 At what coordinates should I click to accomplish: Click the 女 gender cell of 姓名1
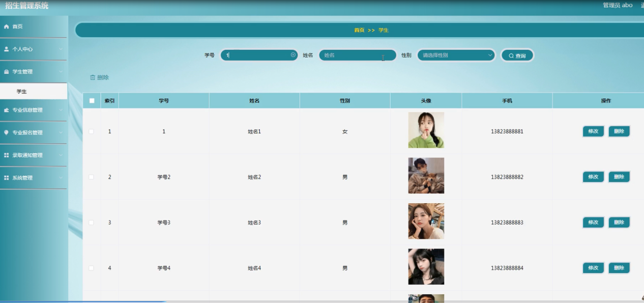[x=345, y=131]
